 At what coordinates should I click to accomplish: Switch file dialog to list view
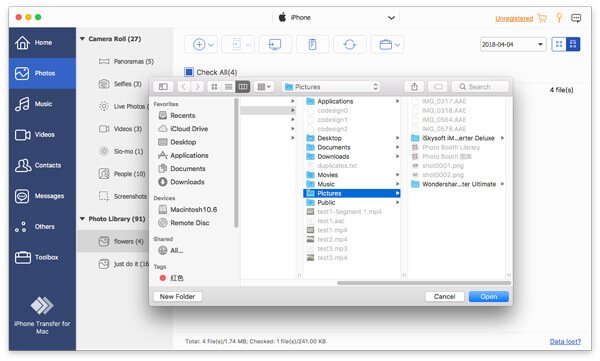coord(228,87)
